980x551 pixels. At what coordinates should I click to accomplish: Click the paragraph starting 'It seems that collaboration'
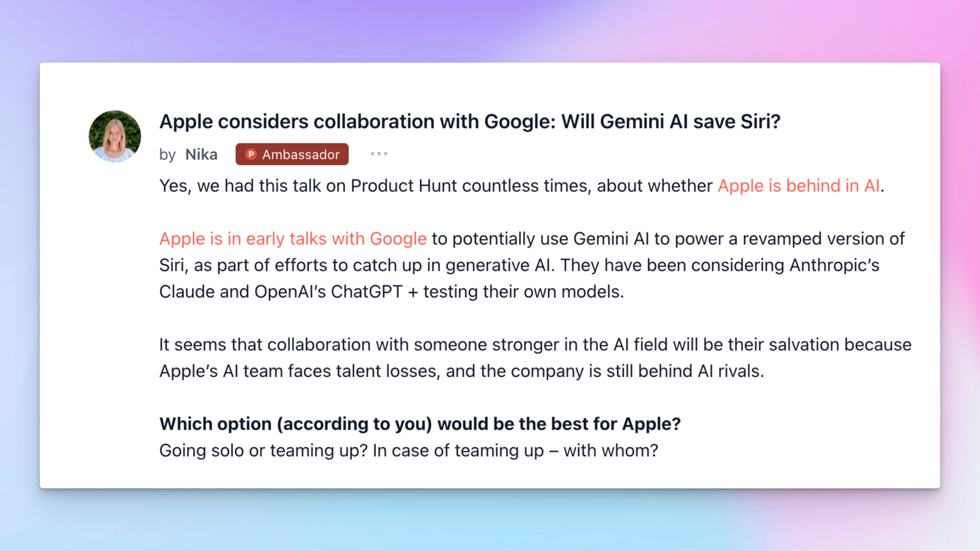click(x=535, y=358)
